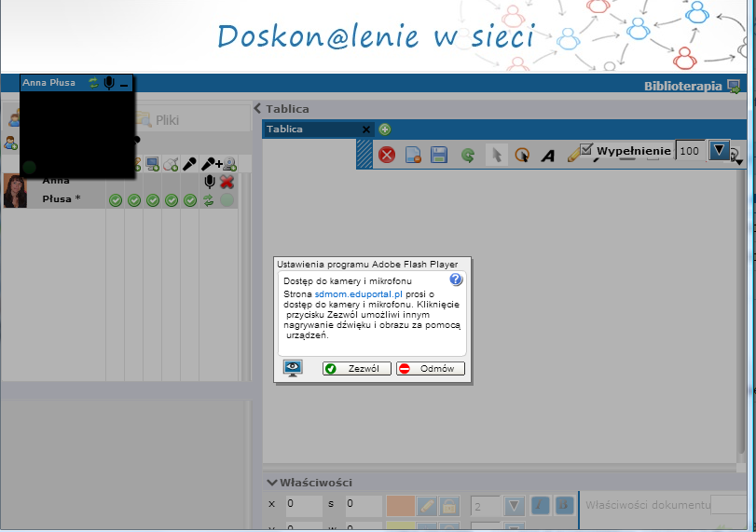Click the Doskon@lenie w sieci banner title
This screenshot has height=532, width=756.
click(x=376, y=36)
